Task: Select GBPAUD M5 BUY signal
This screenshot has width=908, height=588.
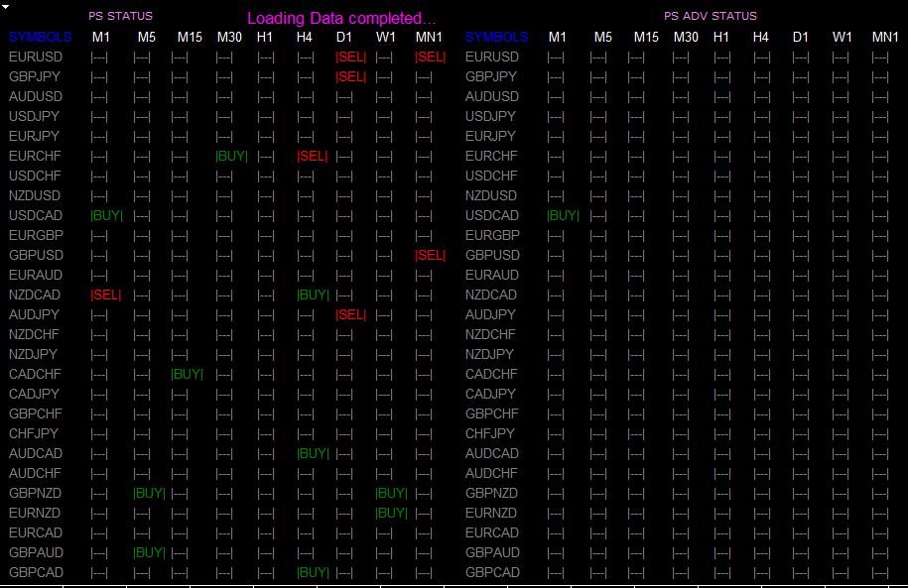Action: (x=149, y=553)
